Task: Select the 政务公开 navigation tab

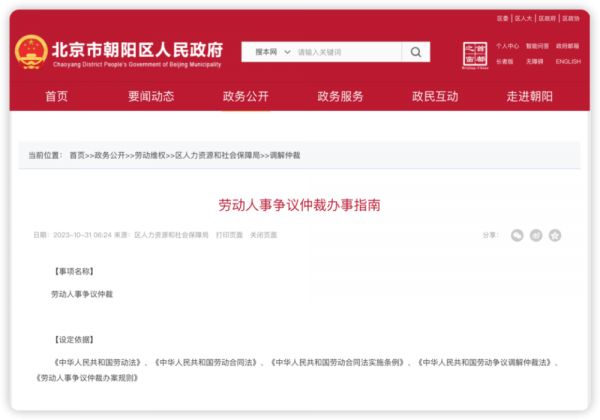Action: (x=245, y=97)
